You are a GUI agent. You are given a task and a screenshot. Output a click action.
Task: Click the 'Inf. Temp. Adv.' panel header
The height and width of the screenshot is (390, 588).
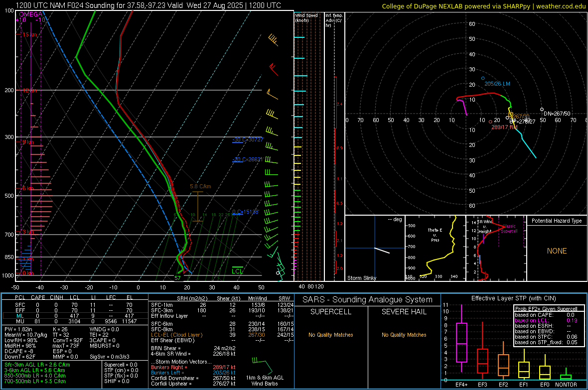click(334, 20)
